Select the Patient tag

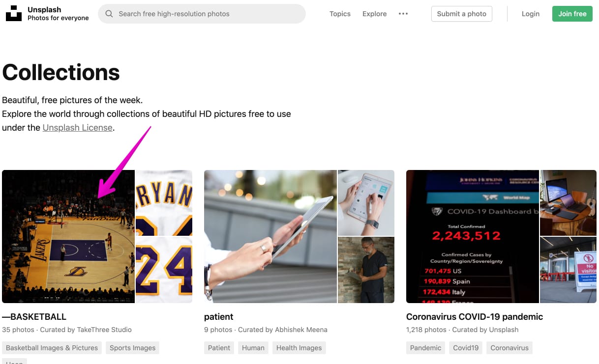coord(219,348)
